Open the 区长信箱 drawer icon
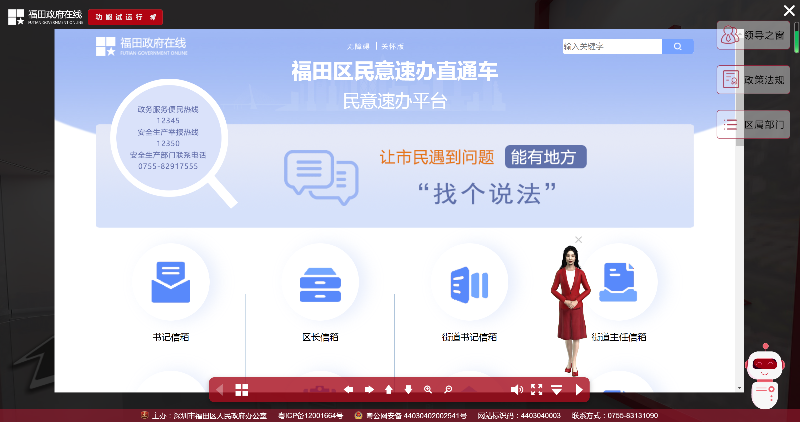 320,285
